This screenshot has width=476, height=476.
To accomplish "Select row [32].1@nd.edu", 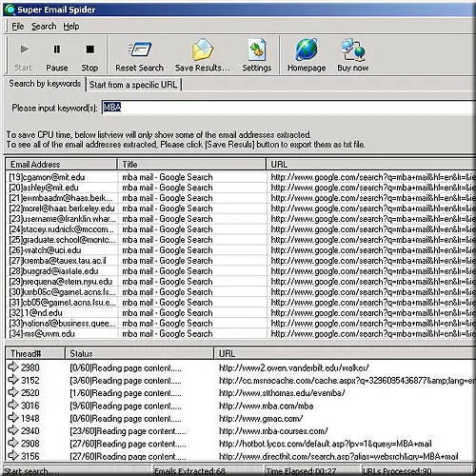I will coord(240,313).
